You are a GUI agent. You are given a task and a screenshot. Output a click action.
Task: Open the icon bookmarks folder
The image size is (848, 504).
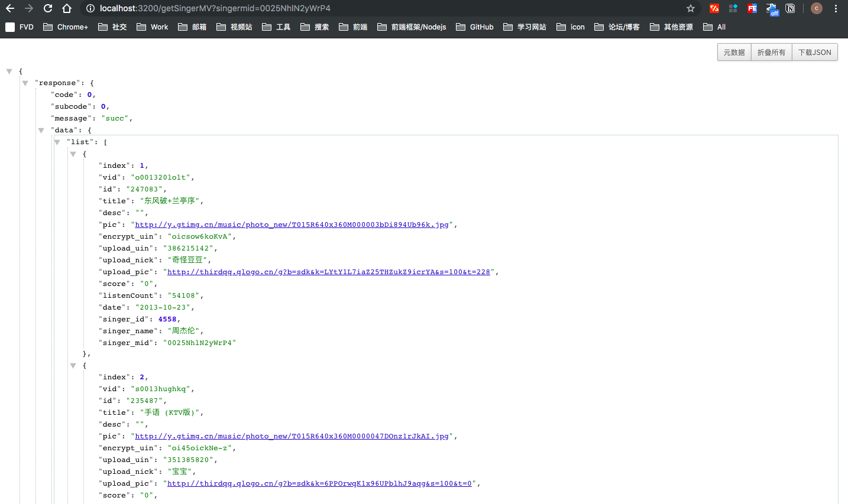pyautogui.click(x=571, y=27)
